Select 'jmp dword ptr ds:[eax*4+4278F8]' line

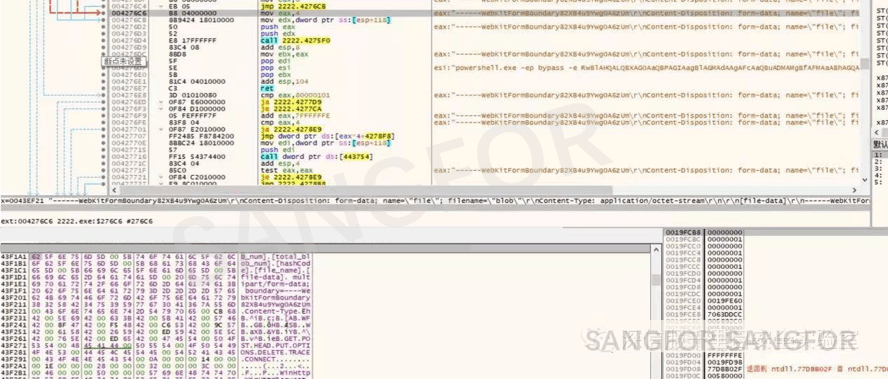327,136
